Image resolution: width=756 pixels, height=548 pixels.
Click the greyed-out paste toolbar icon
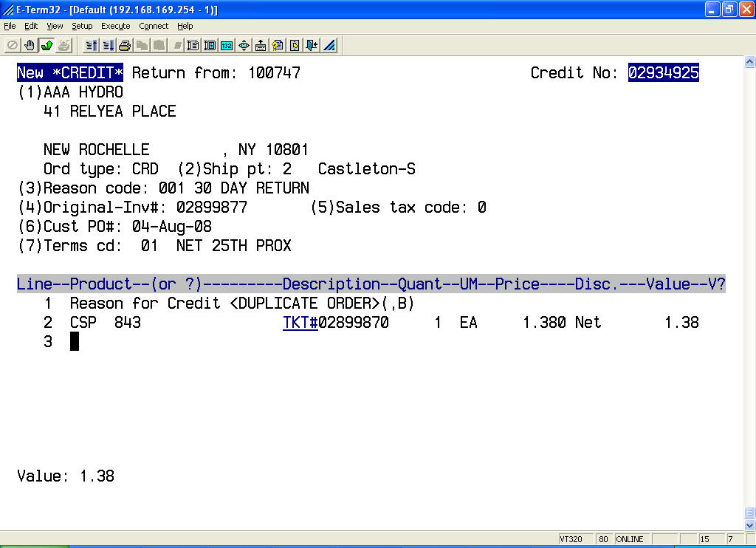pyautogui.click(x=159, y=45)
